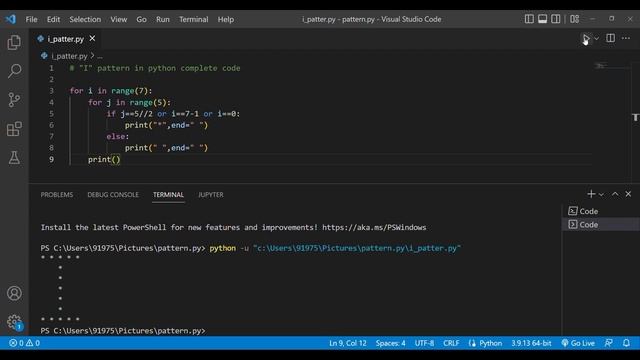Image resolution: width=640 pixels, height=360 pixels.
Task: Click the VS Code logo icon
Action: 11,19
